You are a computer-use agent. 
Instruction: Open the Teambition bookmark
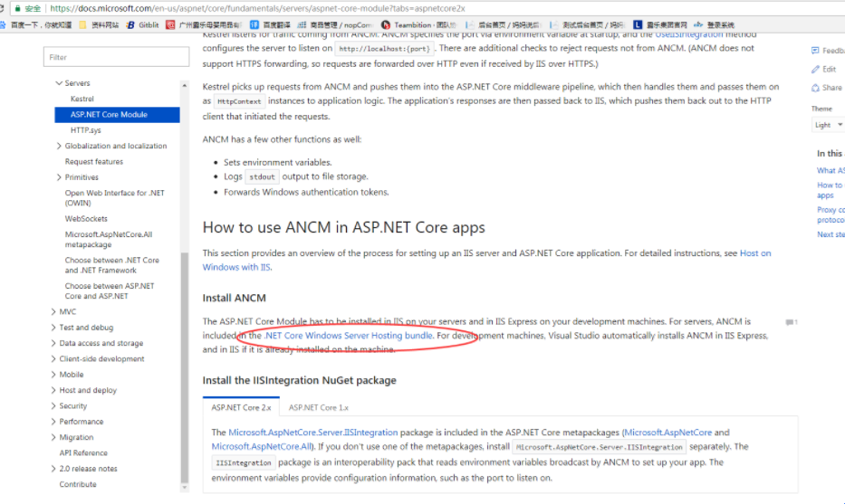[x=418, y=24]
